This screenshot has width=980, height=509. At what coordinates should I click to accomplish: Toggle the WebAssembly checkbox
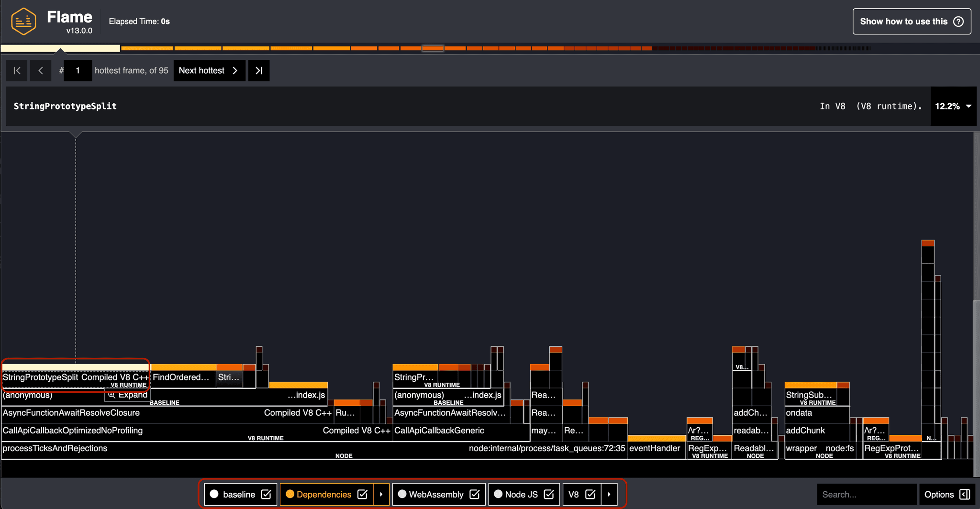pyautogui.click(x=474, y=494)
